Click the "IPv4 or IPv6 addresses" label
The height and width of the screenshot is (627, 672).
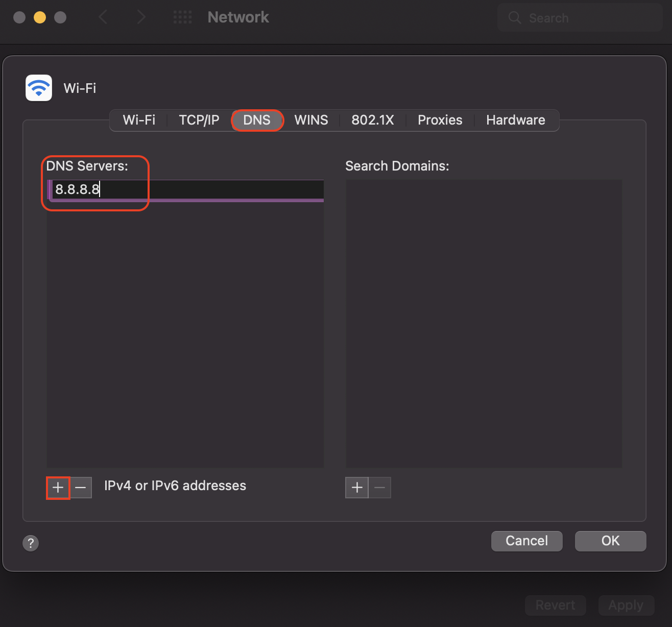tap(175, 486)
